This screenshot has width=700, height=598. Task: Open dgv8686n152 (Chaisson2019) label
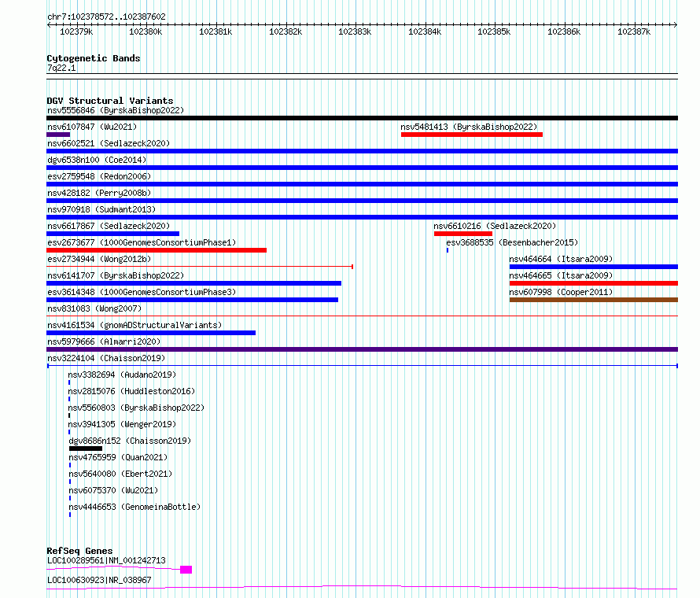(130, 441)
